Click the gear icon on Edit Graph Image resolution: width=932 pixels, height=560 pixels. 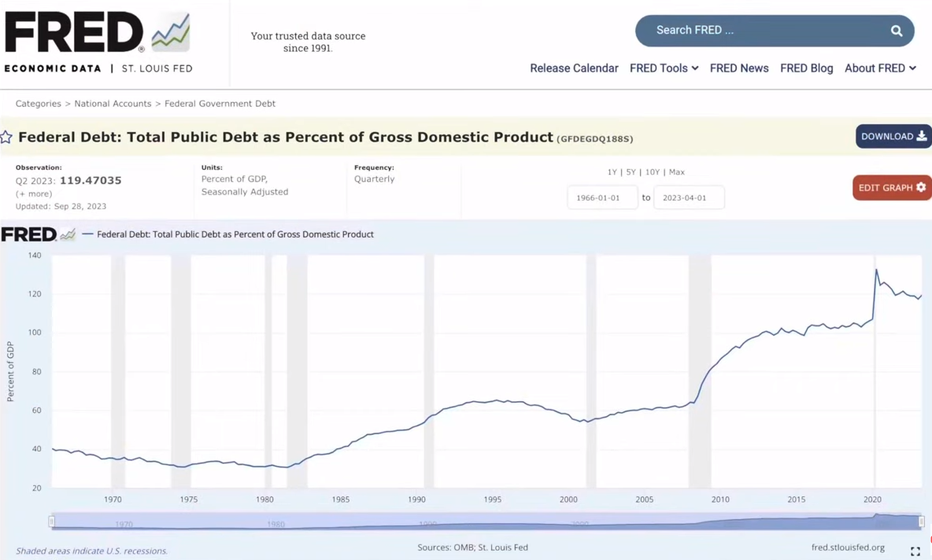pos(921,188)
